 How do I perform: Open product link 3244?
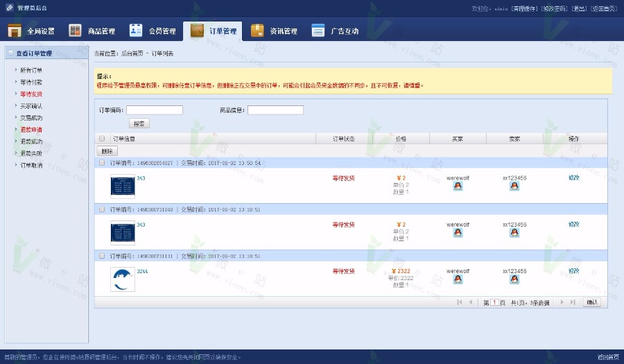[x=142, y=271]
